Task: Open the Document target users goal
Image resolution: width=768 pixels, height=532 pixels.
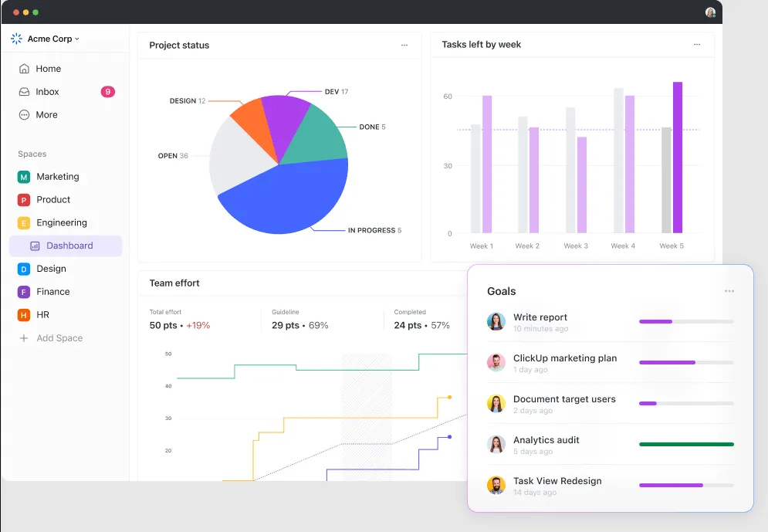Action: pos(564,398)
